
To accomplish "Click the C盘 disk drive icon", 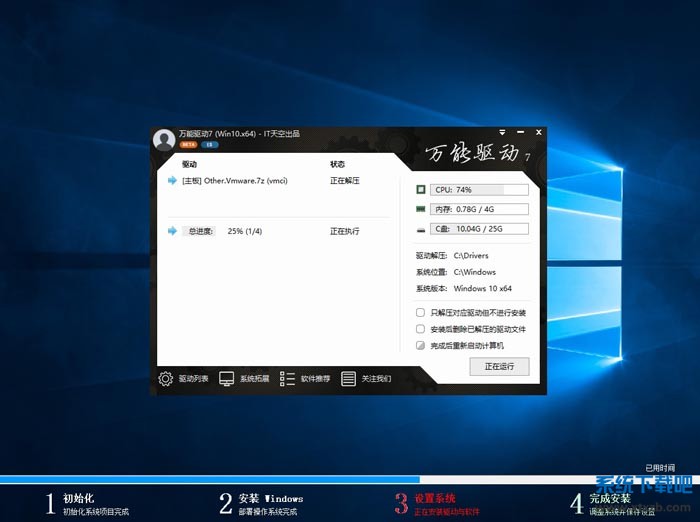I will [421, 229].
